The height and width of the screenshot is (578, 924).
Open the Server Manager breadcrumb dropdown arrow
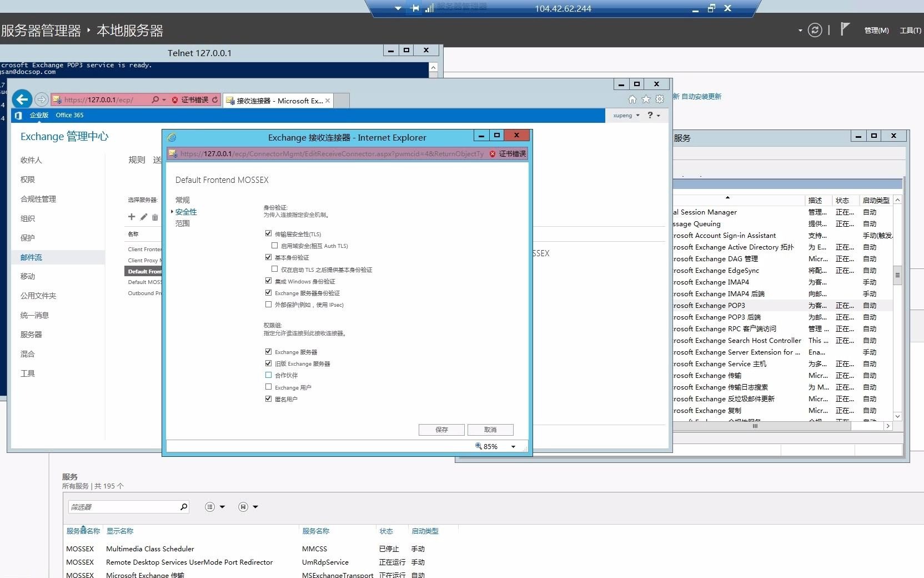coord(800,31)
